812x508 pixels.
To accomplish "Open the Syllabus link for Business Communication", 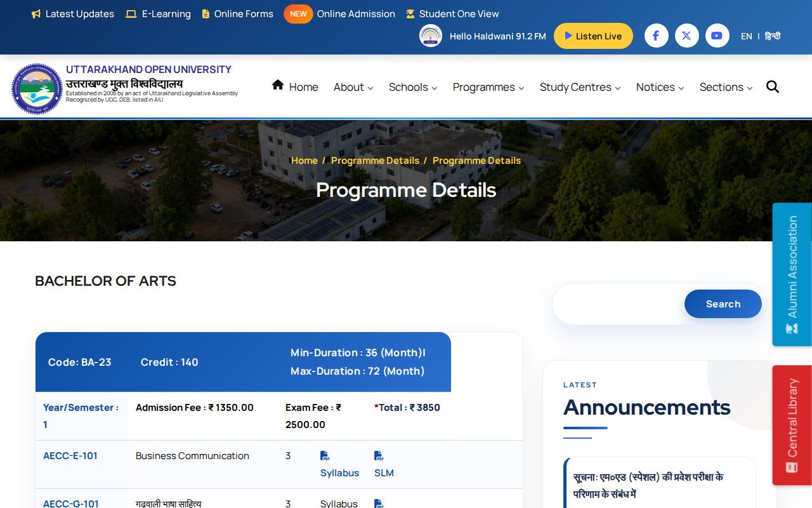I will (339, 473).
